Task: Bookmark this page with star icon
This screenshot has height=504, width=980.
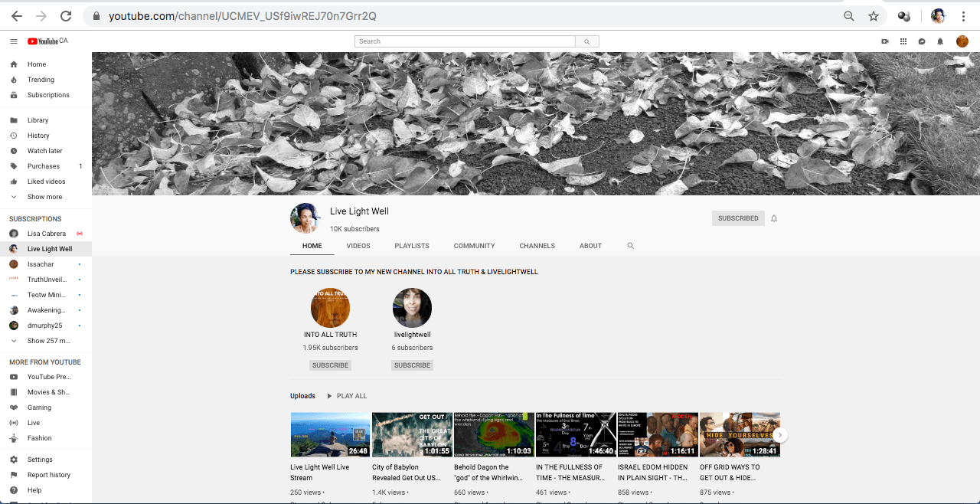Action: click(x=874, y=16)
